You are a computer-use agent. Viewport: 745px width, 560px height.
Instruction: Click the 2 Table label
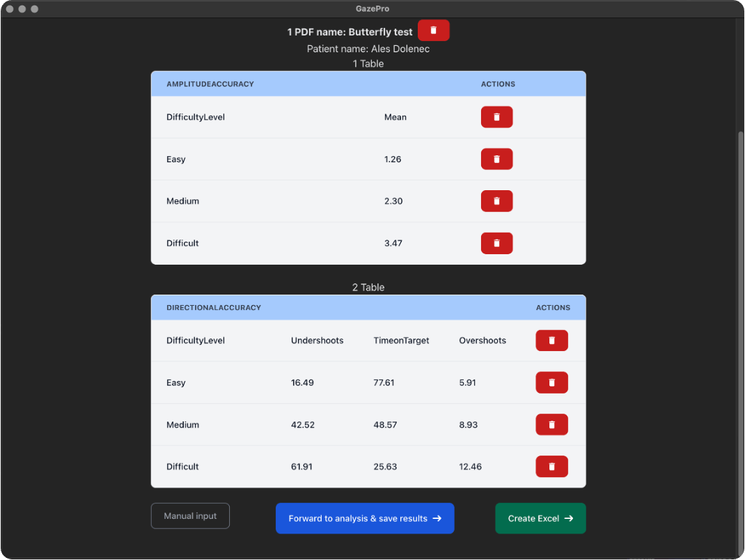368,287
